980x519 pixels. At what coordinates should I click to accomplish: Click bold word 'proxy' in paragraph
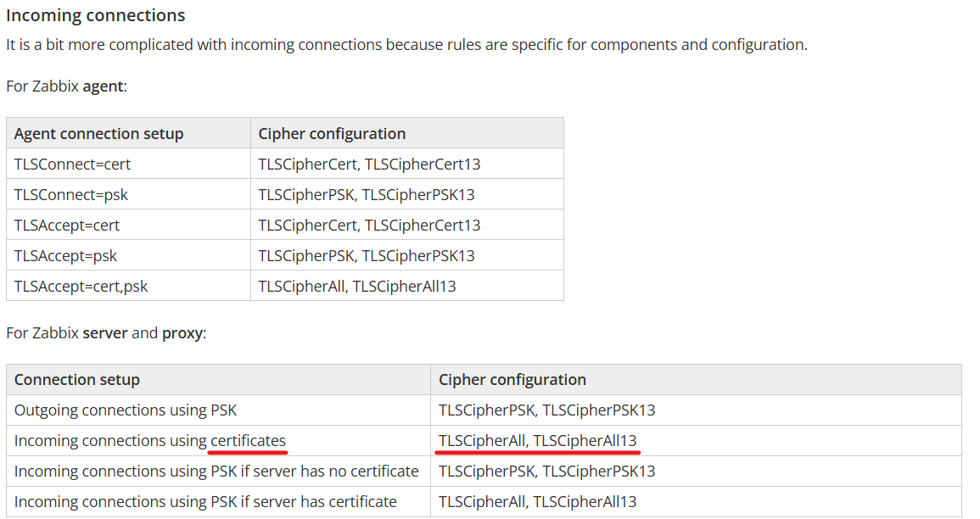pos(182,332)
